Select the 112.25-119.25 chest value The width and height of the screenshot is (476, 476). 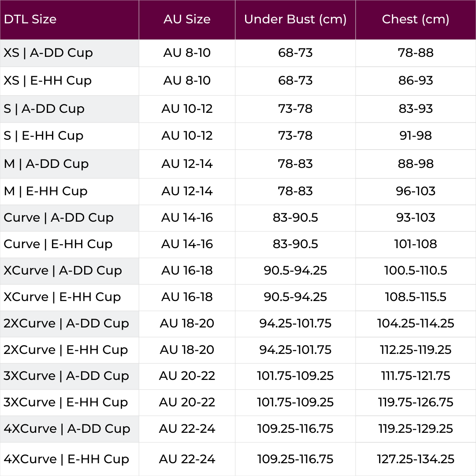click(416, 350)
